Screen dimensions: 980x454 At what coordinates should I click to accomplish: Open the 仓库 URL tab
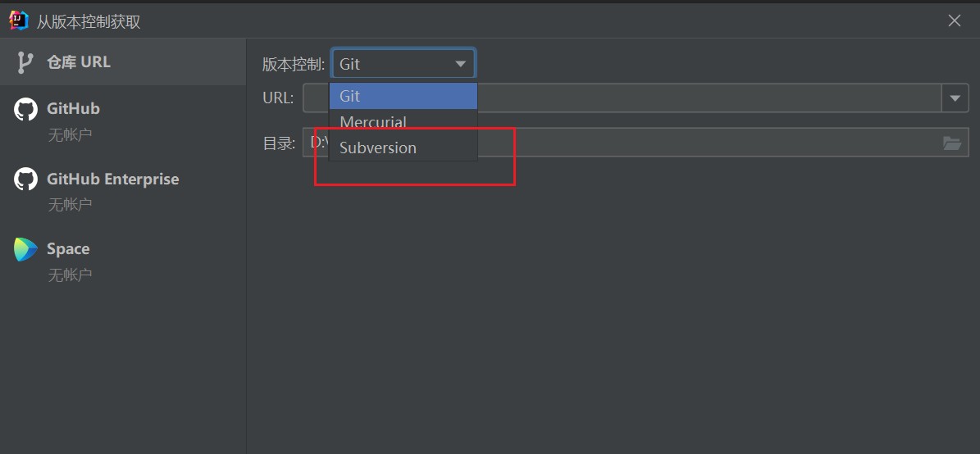pos(78,62)
